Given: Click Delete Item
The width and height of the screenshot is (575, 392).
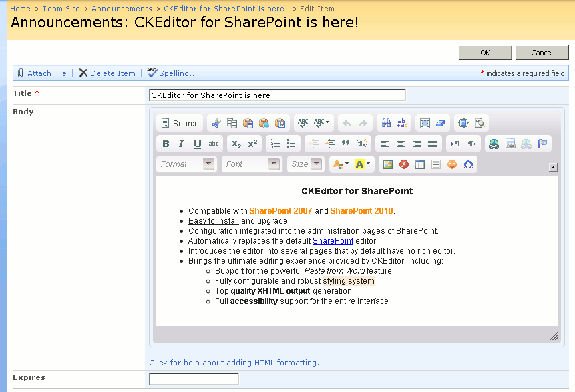Looking at the screenshot, I should click(x=107, y=73).
